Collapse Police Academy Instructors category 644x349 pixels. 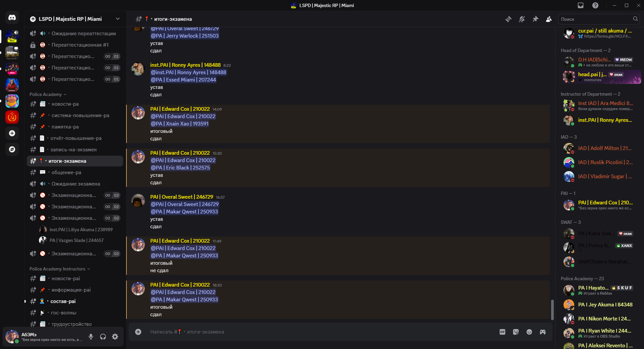click(x=60, y=269)
